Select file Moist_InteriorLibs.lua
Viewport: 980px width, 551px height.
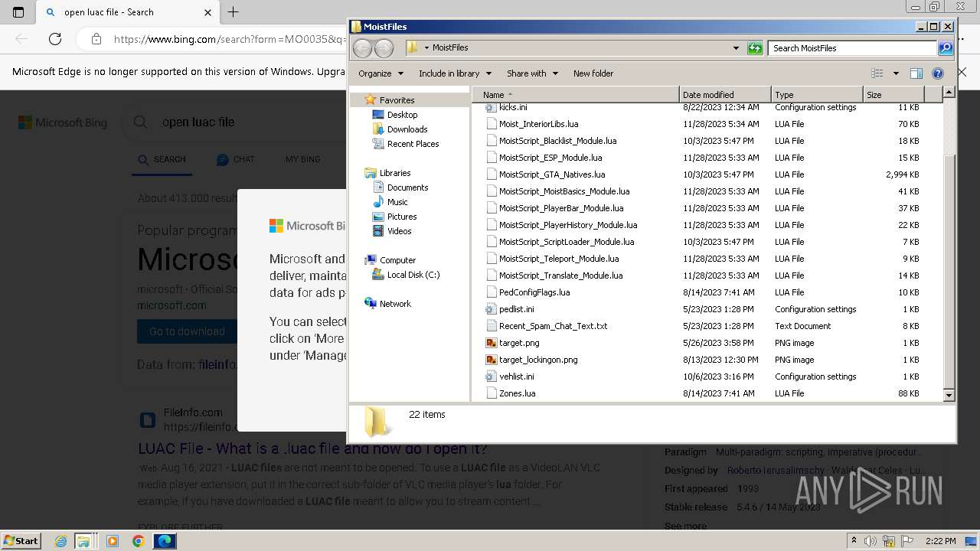[x=538, y=124]
